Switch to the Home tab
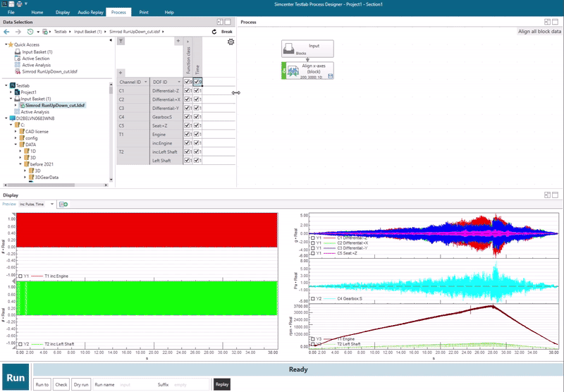The image size is (564, 392). click(37, 12)
